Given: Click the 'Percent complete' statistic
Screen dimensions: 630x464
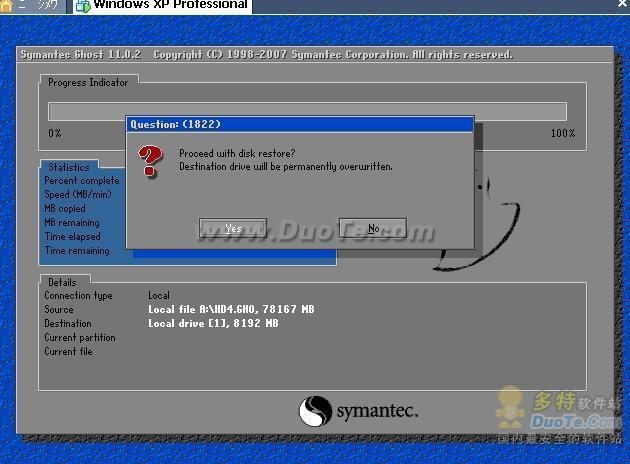Looking at the screenshot, I should [x=82, y=181].
